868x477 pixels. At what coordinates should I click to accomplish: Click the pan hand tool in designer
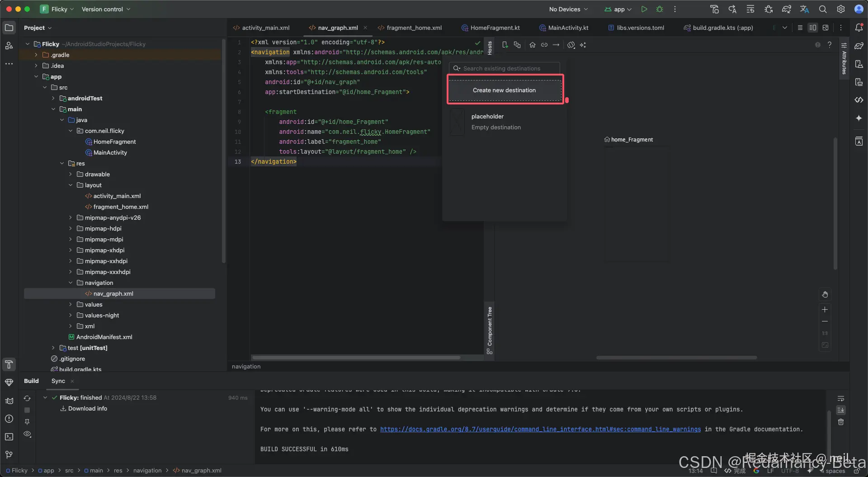pos(825,295)
